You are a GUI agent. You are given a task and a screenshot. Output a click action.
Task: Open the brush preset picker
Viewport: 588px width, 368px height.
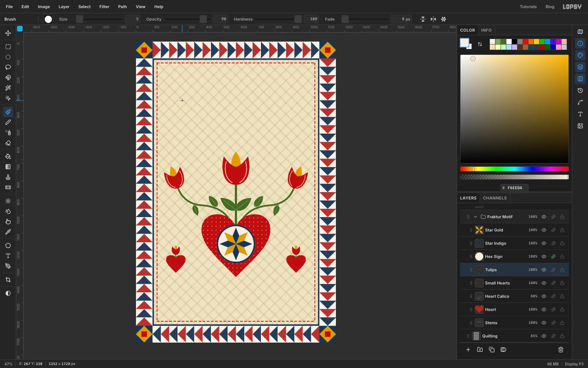[48, 19]
